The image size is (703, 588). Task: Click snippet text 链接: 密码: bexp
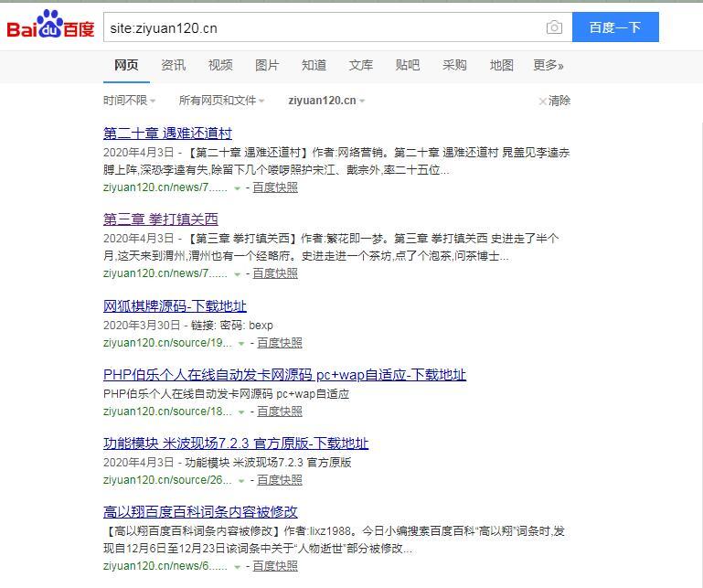tap(232, 326)
